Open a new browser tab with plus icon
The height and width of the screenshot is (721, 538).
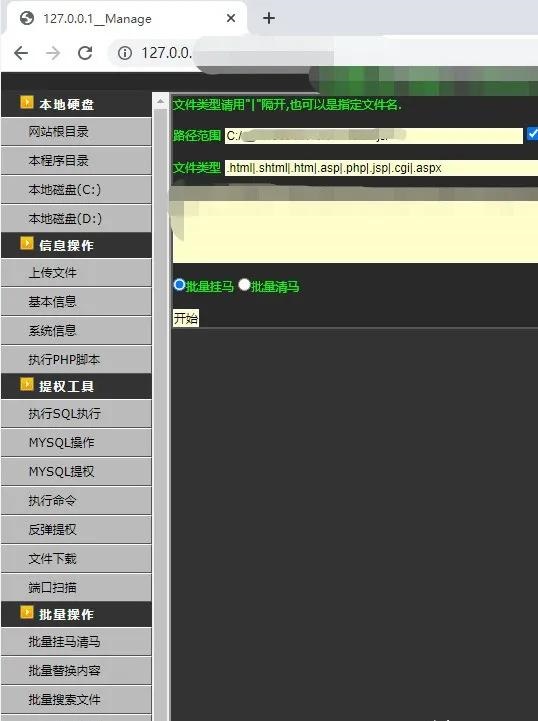(269, 18)
